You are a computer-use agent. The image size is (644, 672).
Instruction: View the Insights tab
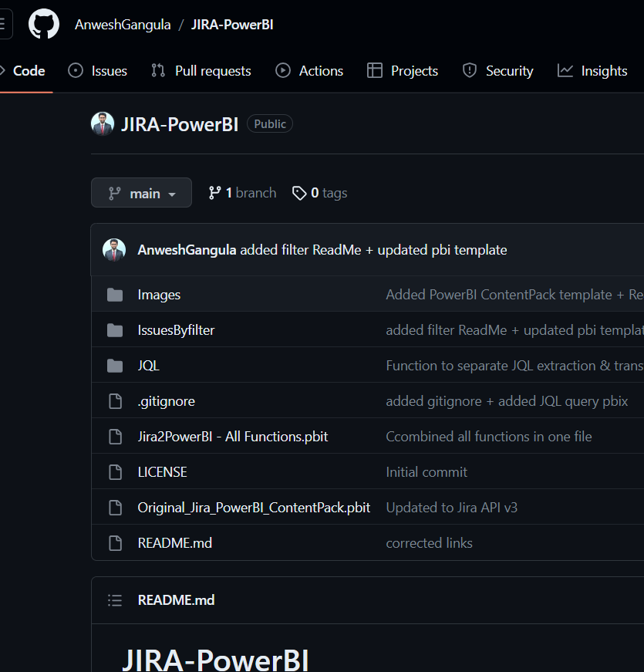(x=592, y=71)
